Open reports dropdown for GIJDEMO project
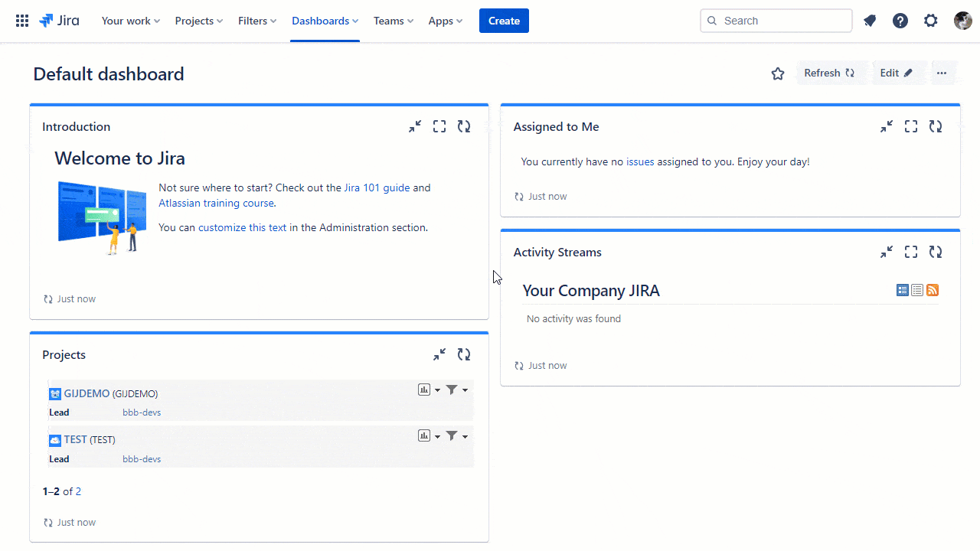 [x=430, y=390]
